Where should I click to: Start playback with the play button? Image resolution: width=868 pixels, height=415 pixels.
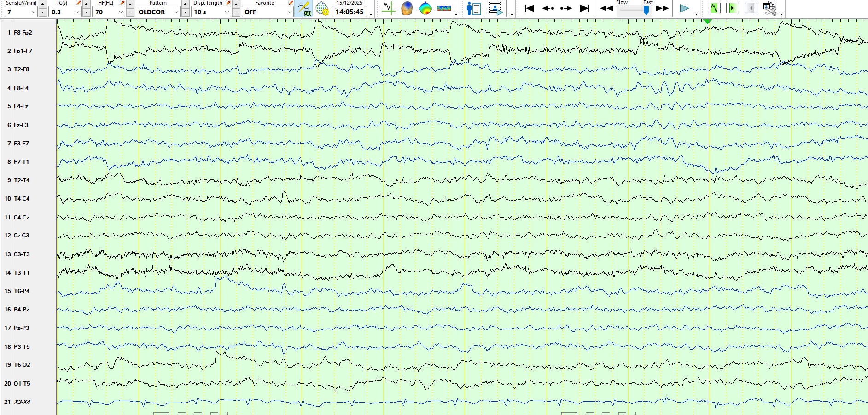pyautogui.click(x=684, y=8)
